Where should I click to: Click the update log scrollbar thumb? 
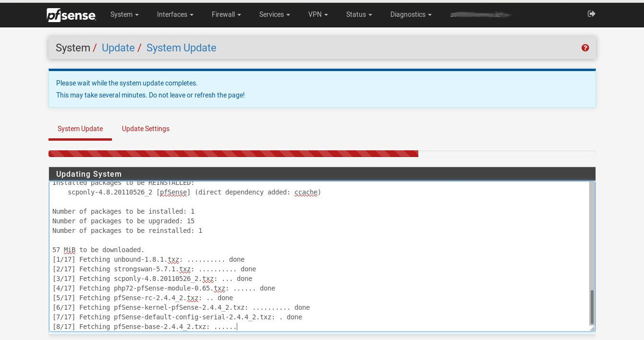592,307
